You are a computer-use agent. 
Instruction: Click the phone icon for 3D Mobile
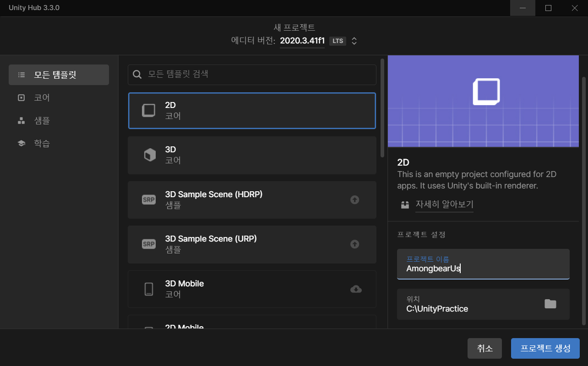click(x=149, y=289)
